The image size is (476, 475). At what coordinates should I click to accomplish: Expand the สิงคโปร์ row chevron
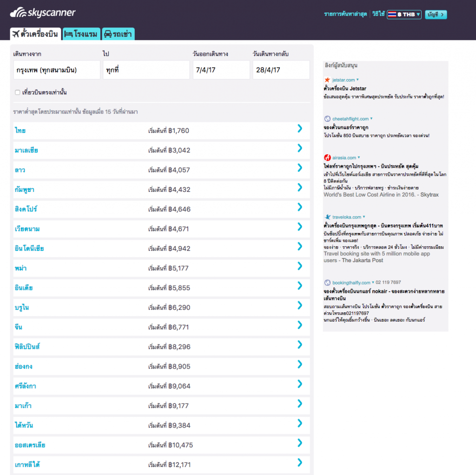pyautogui.click(x=300, y=207)
